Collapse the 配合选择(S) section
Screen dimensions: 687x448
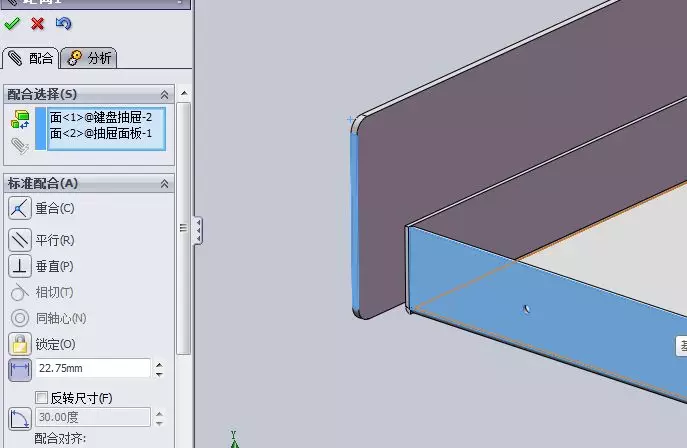[x=164, y=94]
